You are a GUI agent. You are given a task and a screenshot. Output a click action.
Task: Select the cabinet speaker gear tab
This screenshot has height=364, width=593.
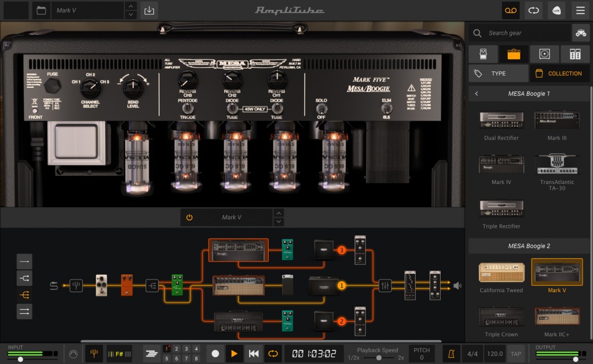544,54
